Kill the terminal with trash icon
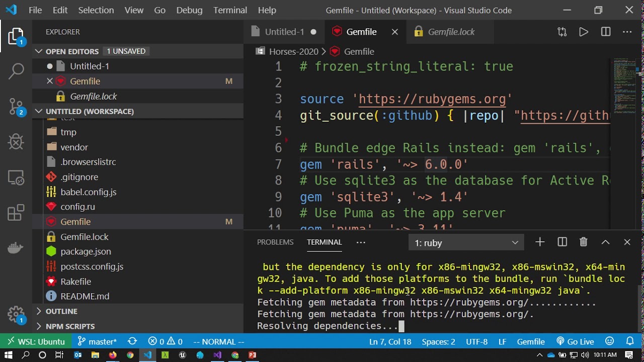This screenshot has width=644, height=362. pyautogui.click(x=584, y=242)
